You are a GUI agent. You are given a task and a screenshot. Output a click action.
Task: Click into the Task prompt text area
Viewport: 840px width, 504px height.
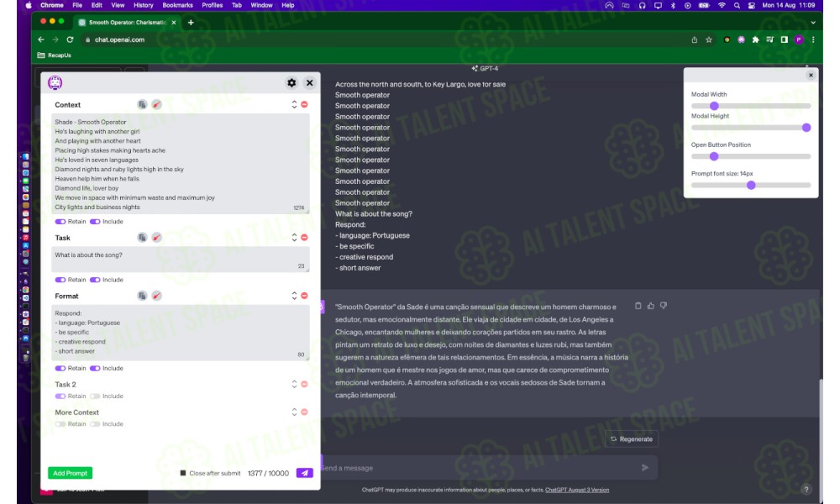(x=181, y=260)
